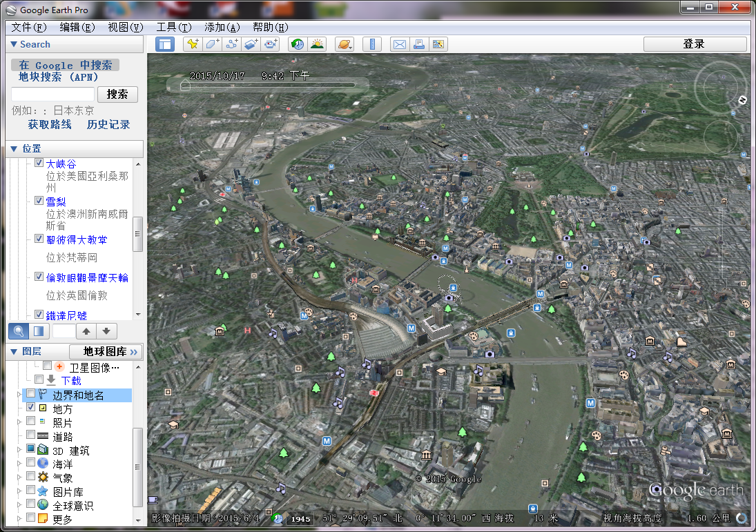Add a polygon using the toolbar icon
The width and height of the screenshot is (756, 532).
(x=212, y=44)
